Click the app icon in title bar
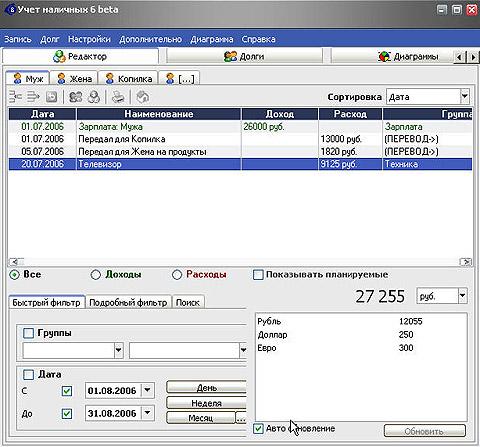The height and width of the screenshot is (447, 480). (12, 10)
